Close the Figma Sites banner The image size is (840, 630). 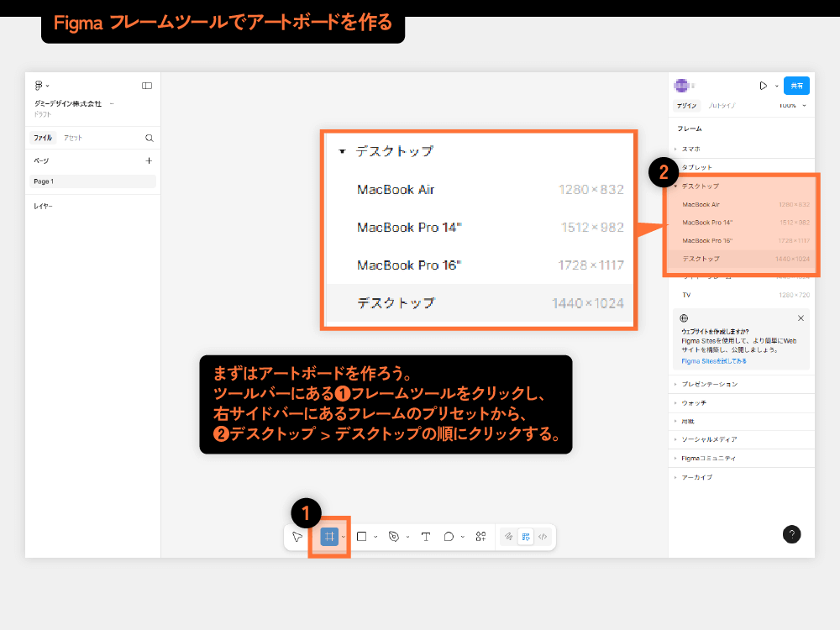(x=801, y=318)
